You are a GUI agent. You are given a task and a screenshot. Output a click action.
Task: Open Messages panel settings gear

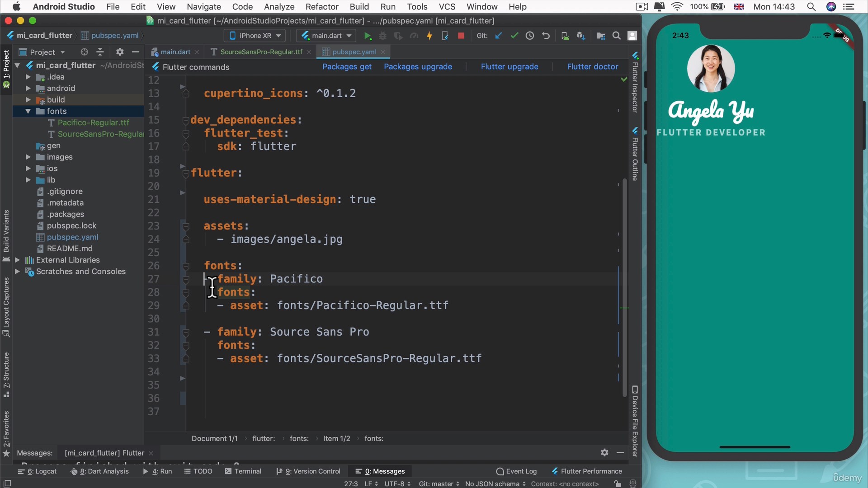604,452
